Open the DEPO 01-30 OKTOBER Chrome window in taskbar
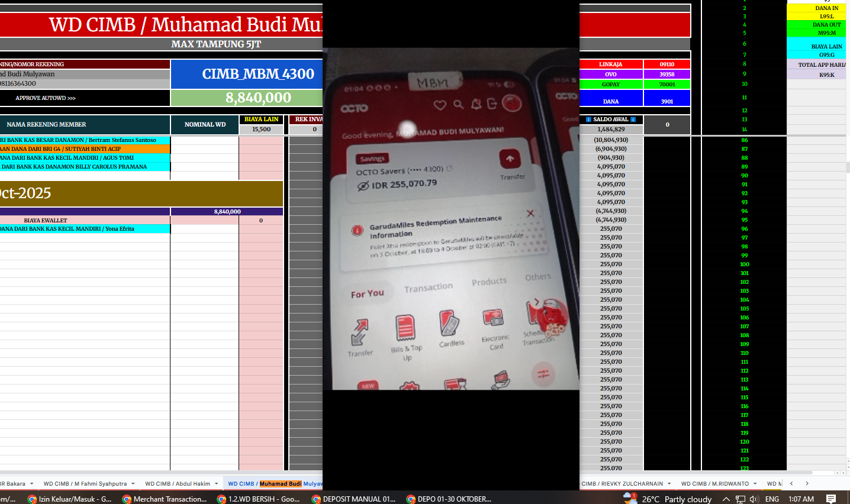 (x=449, y=499)
